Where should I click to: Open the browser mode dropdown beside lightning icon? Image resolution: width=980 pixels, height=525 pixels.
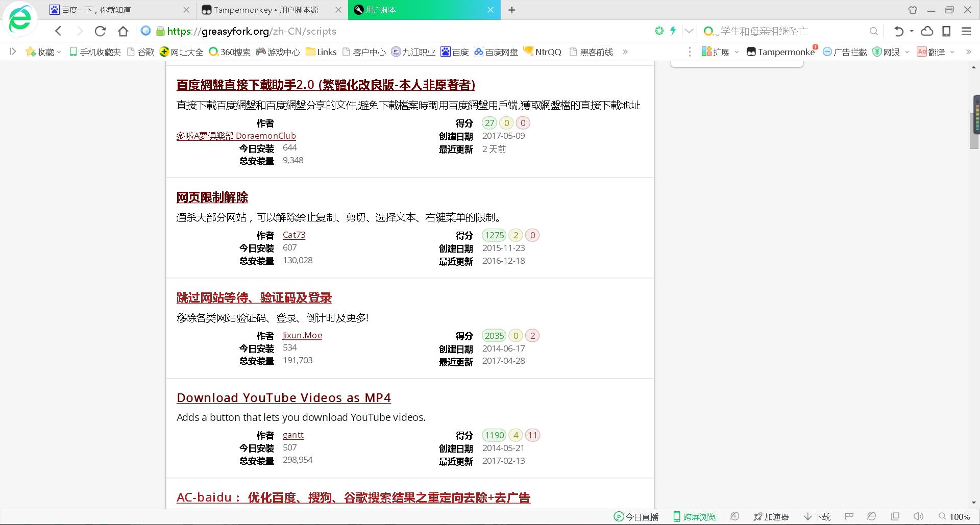tap(689, 31)
